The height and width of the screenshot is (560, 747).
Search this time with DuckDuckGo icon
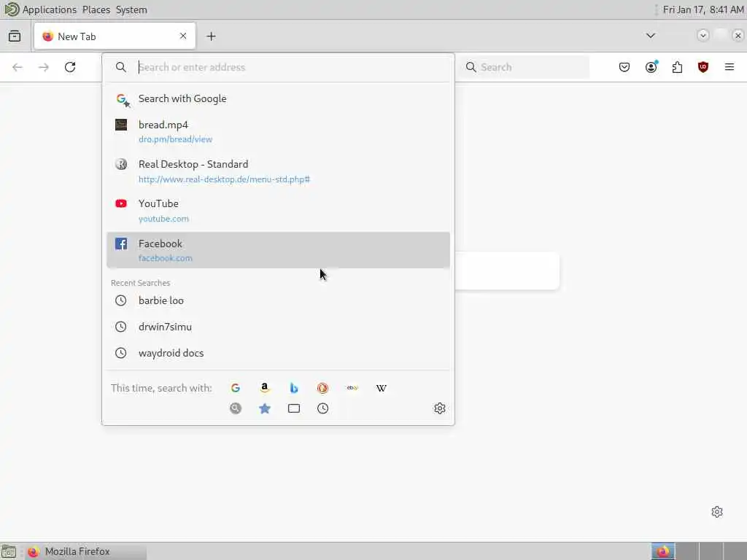click(x=322, y=388)
